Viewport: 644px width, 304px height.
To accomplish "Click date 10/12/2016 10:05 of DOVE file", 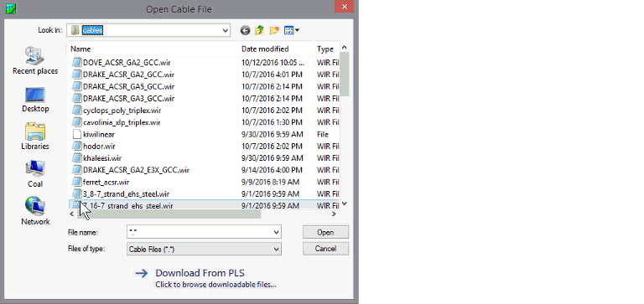I will point(273,63).
